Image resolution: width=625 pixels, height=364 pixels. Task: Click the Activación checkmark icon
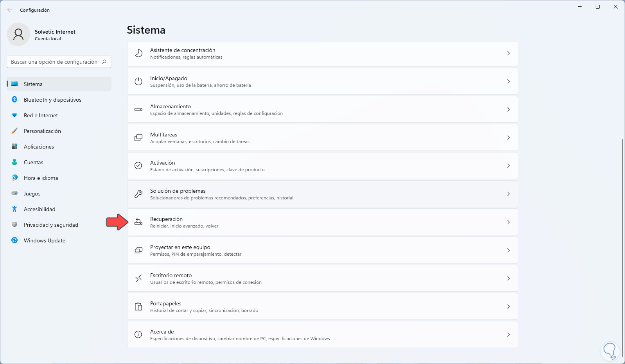click(x=138, y=166)
